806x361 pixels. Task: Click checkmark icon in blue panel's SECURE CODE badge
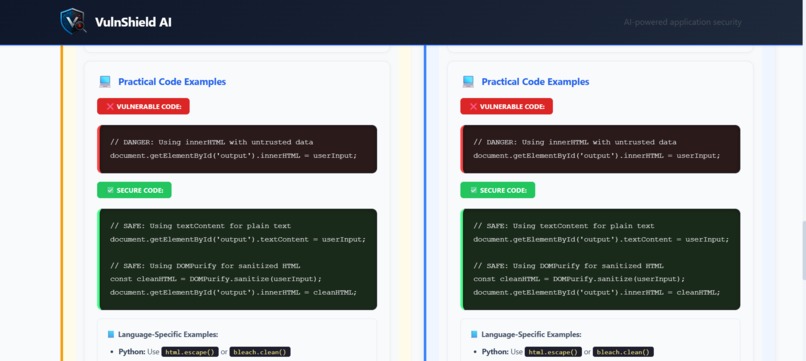pos(473,190)
